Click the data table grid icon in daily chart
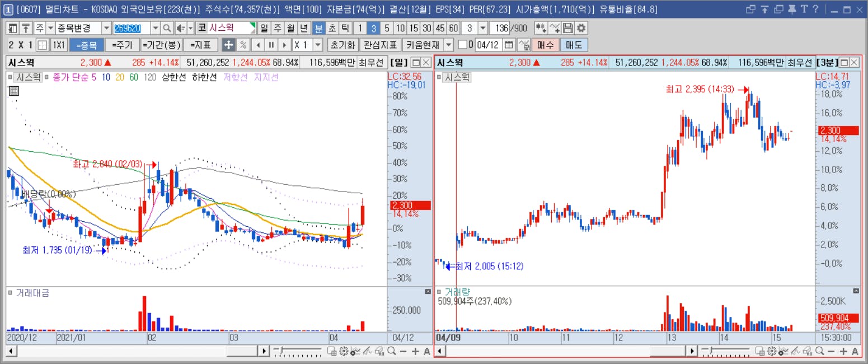 pyautogui.click(x=14, y=91)
